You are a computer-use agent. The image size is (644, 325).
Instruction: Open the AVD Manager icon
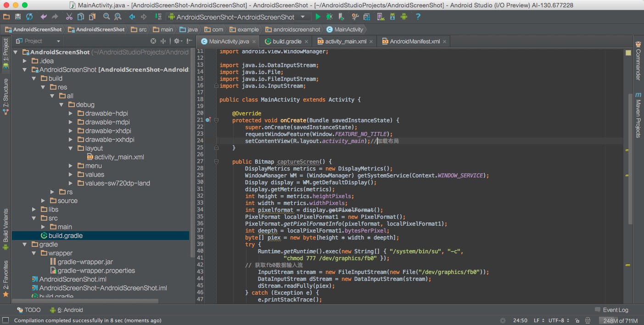point(381,17)
